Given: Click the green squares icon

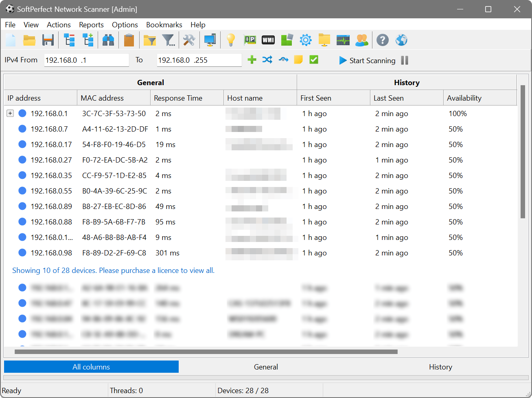Looking at the screenshot, I should tap(287, 40).
